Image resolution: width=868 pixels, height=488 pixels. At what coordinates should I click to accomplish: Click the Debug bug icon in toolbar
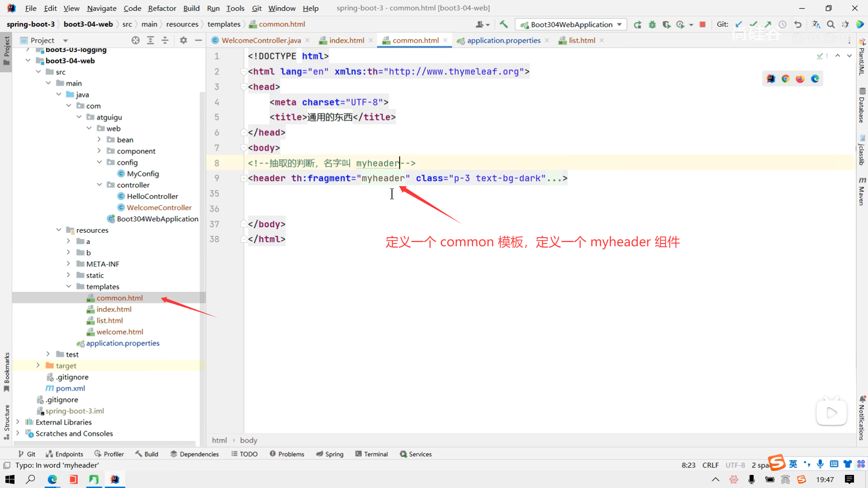tap(652, 24)
